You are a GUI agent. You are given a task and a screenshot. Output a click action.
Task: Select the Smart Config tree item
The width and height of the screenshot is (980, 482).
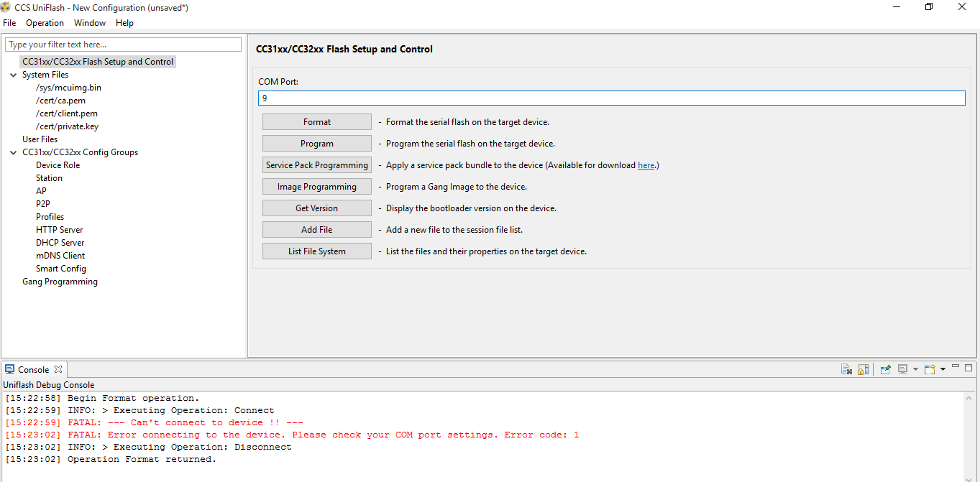point(61,269)
